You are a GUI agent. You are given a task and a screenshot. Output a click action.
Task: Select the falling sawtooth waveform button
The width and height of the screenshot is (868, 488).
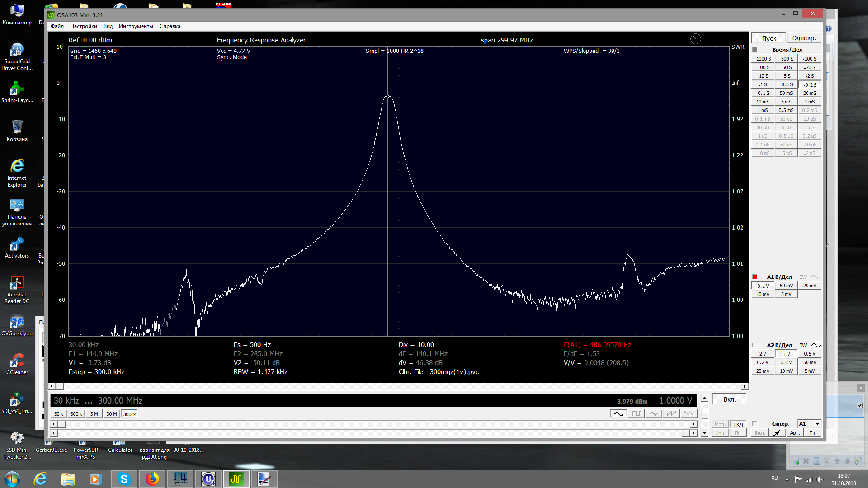pos(689,413)
